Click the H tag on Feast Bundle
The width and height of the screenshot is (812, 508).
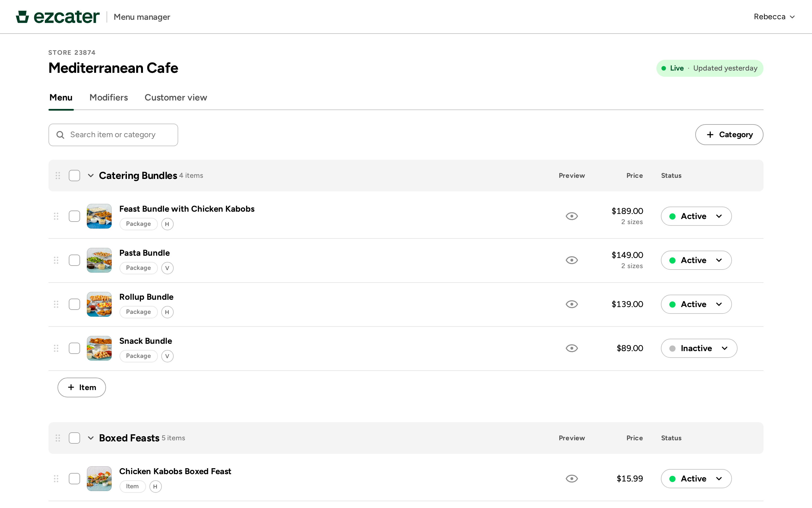click(167, 224)
